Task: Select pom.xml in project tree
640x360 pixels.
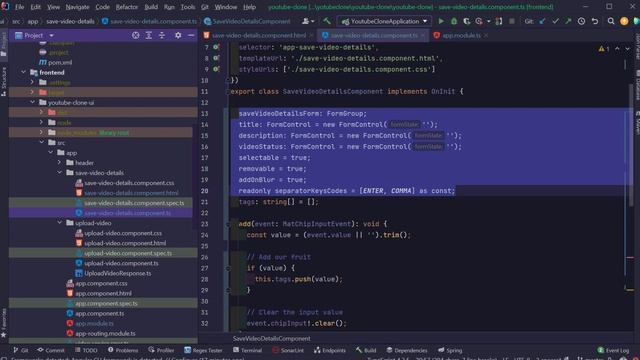Action: (x=60, y=62)
